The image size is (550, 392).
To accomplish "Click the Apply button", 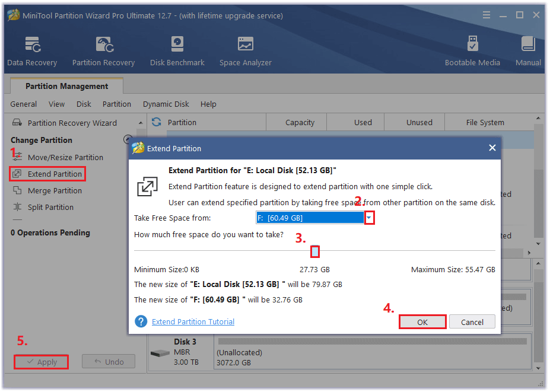I will (42, 362).
